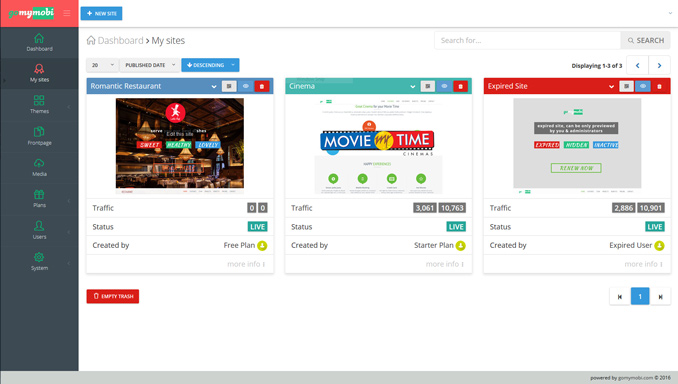
Task: Open the hamburger menu beside gomymobi logo
Action: (x=67, y=13)
